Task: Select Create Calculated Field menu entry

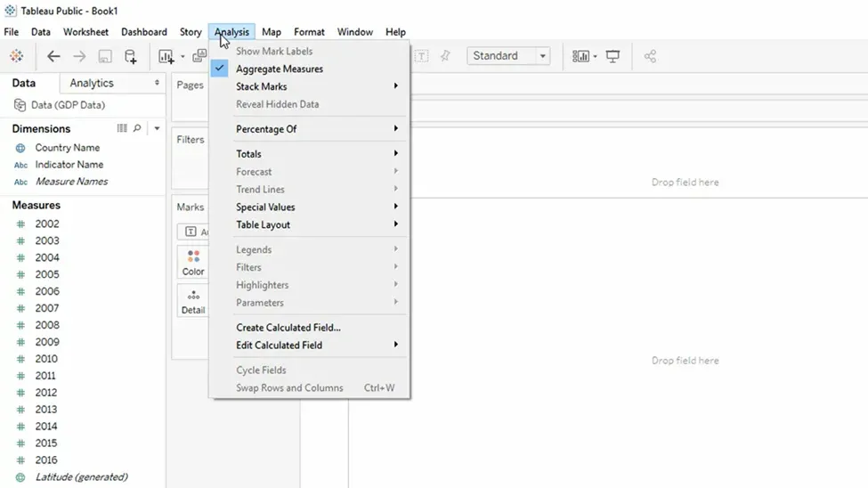Action: pyautogui.click(x=288, y=328)
